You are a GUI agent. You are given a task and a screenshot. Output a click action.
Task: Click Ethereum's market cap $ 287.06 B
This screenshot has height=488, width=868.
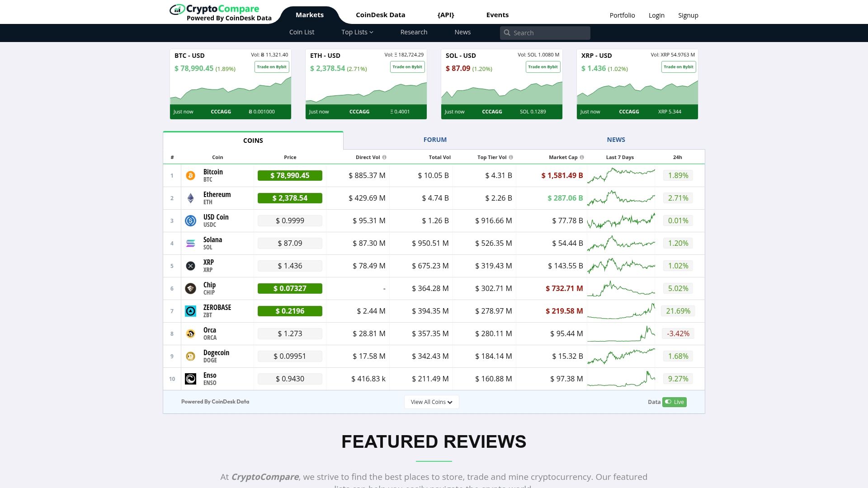[x=565, y=198]
